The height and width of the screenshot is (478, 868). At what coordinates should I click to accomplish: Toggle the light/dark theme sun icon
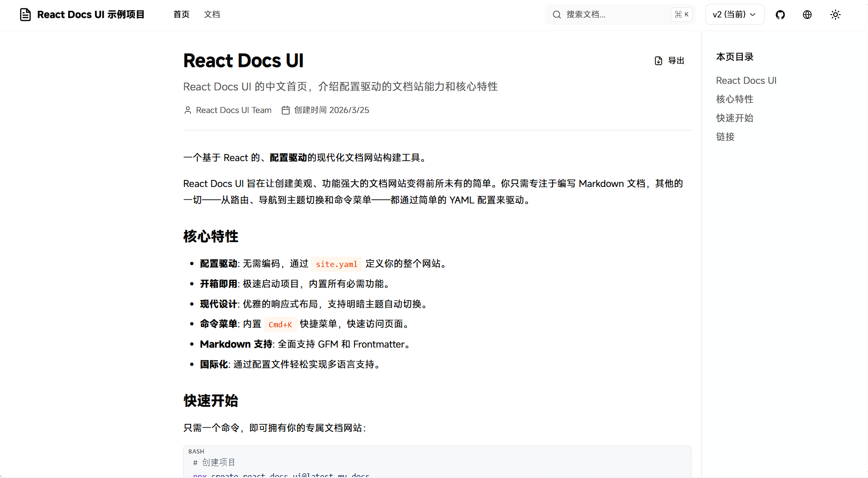pos(836,15)
